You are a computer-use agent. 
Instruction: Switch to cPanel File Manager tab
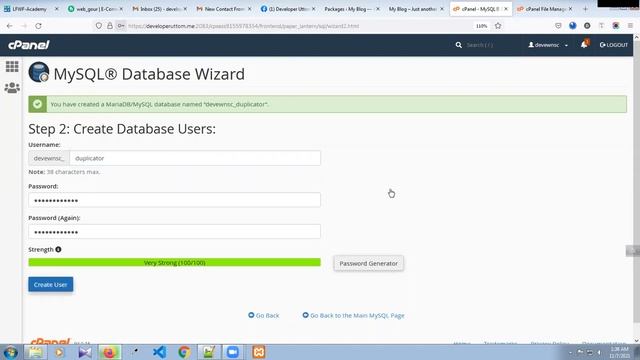coord(544,9)
